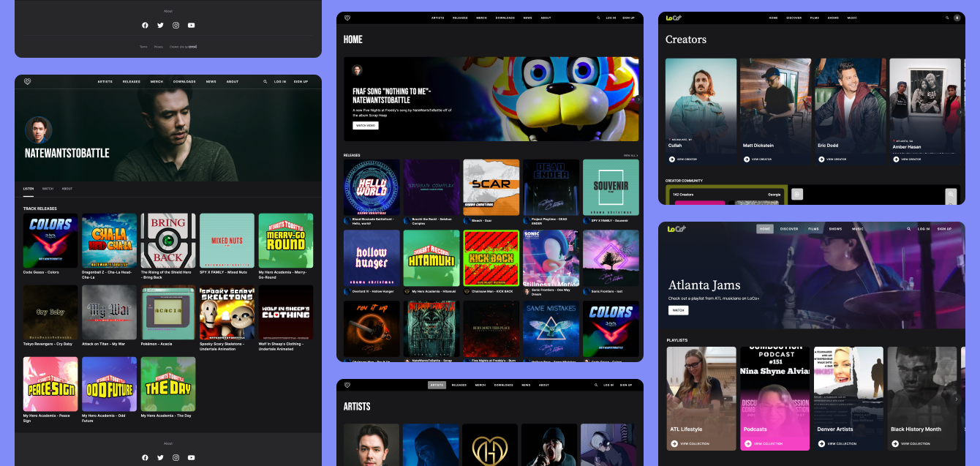980x466 pixels.
Task: Click search icon on LoCo+ Creators page
Action: pyautogui.click(x=946, y=18)
